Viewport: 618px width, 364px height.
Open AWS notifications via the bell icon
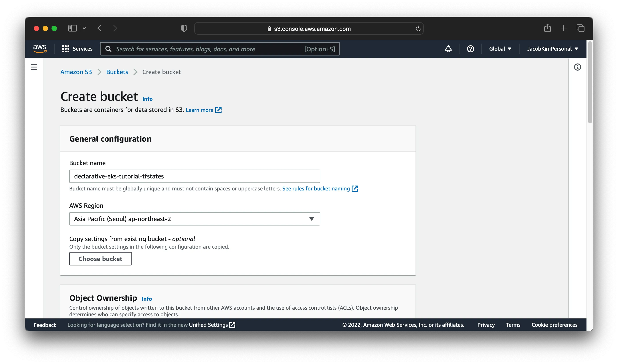448,49
